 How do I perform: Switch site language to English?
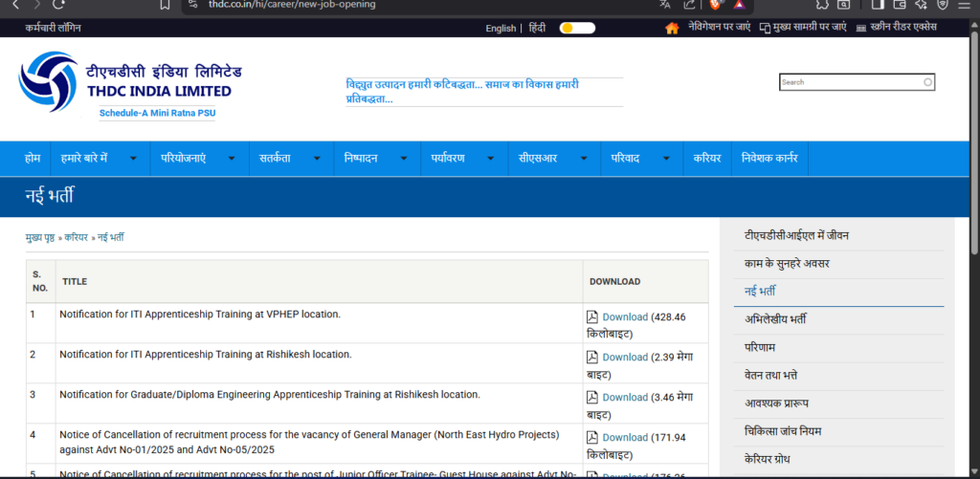tap(501, 28)
